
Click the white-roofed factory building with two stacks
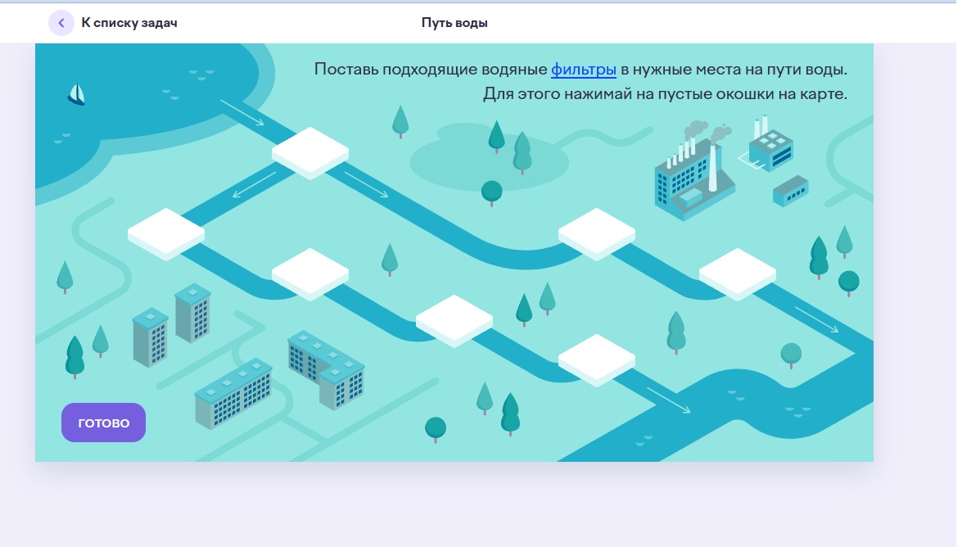770,147
